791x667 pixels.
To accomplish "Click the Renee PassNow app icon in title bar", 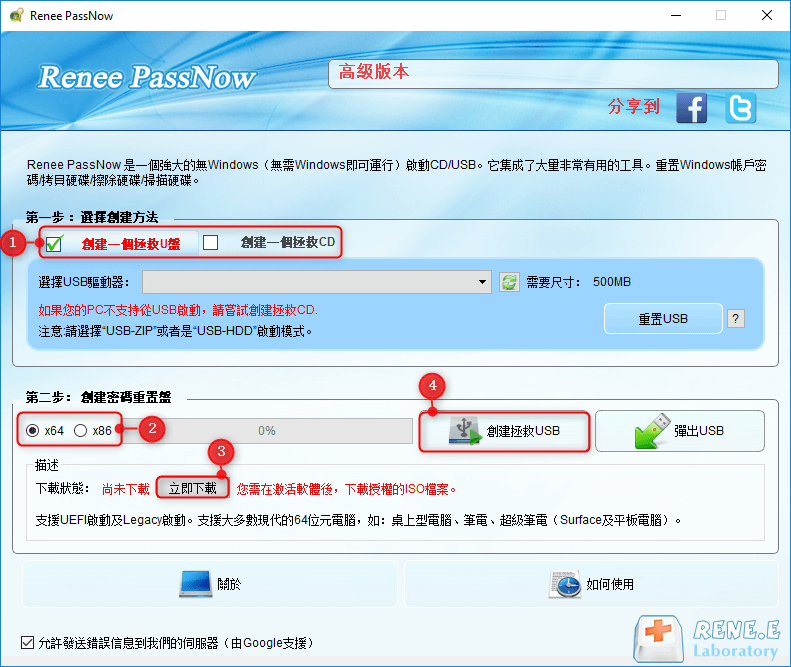I will (16, 15).
